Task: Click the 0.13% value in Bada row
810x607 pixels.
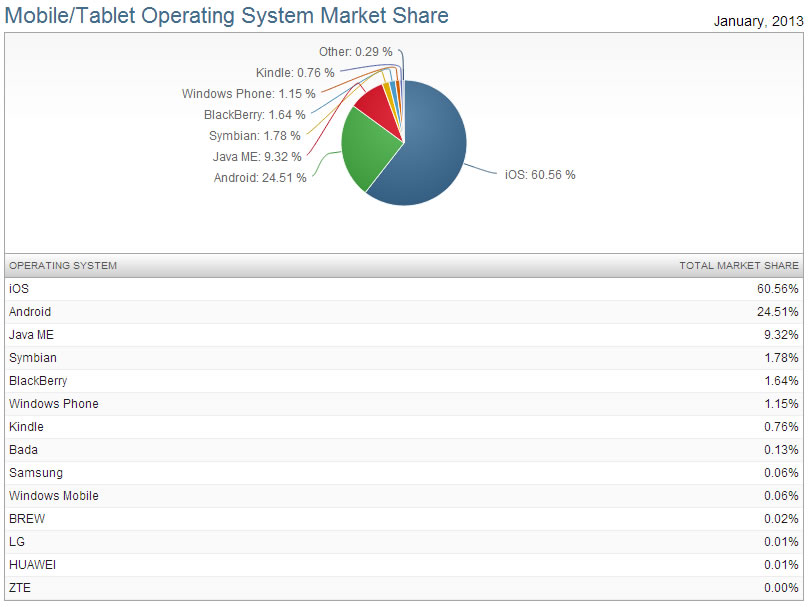Action: (x=781, y=450)
